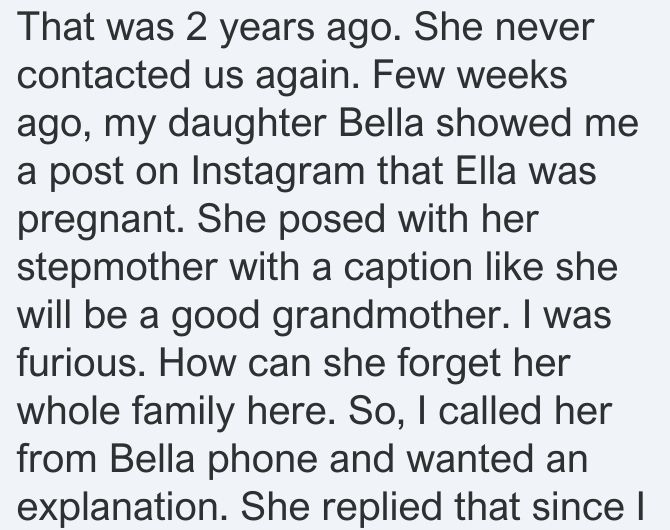
Task: Click the name "Bella" after "my daughter"
Action: pyautogui.click(x=381, y=123)
